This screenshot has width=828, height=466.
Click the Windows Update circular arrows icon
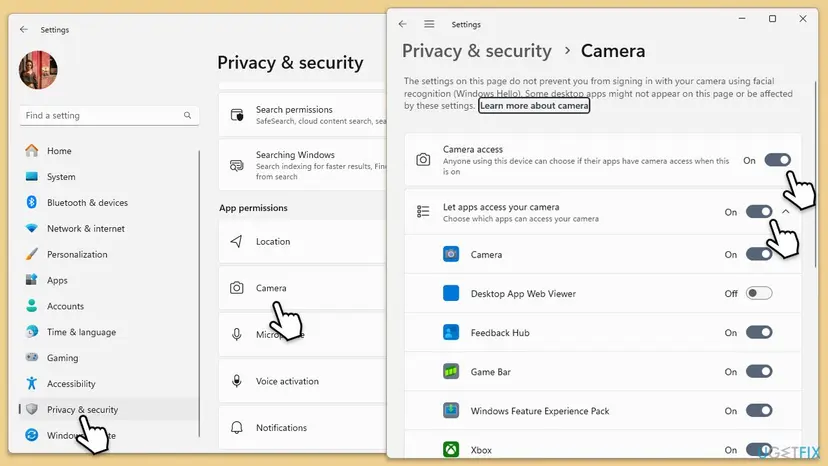[32, 435]
